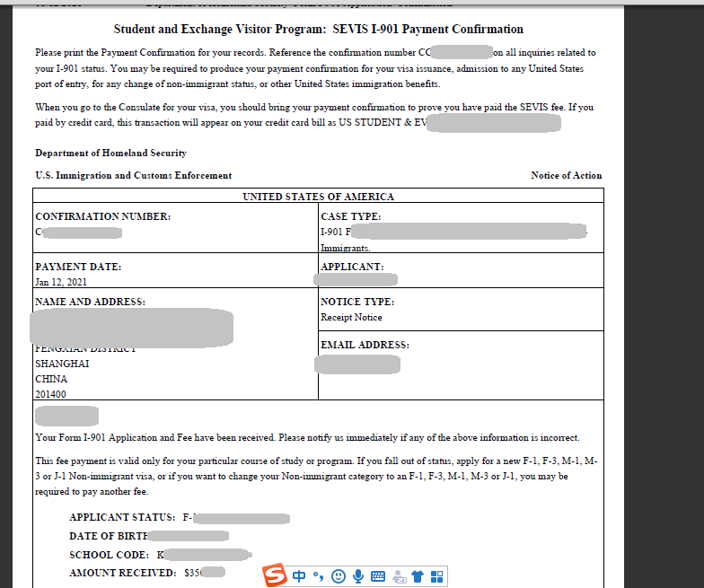
Task: Click 'U.S. Immigration and Customs Enforcement' text
Action: [x=133, y=176]
